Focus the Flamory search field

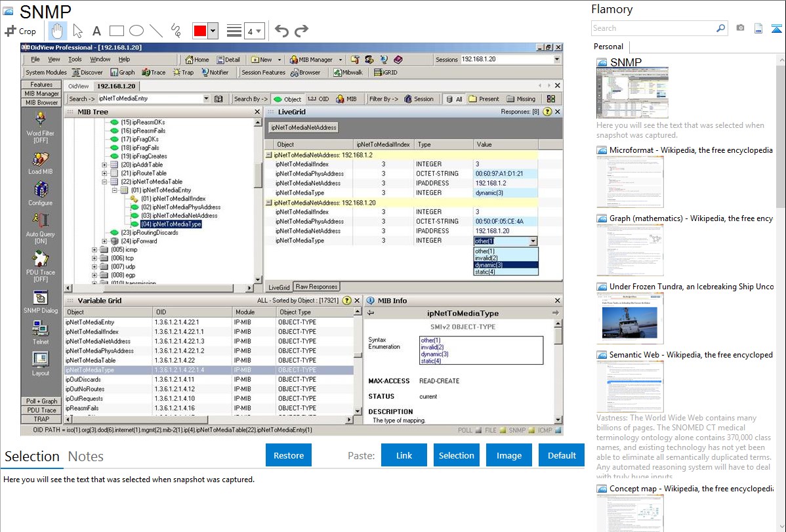coord(653,28)
